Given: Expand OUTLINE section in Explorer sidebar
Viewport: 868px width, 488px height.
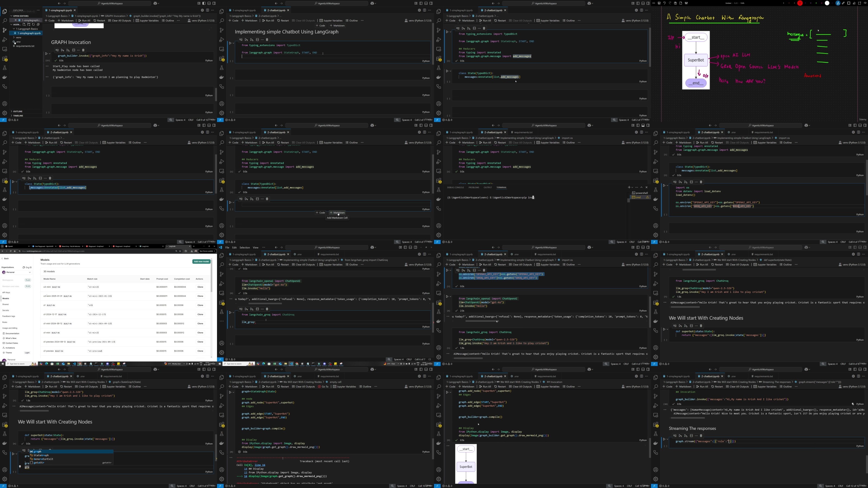Looking at the screenshot, I should click(11, 111).
